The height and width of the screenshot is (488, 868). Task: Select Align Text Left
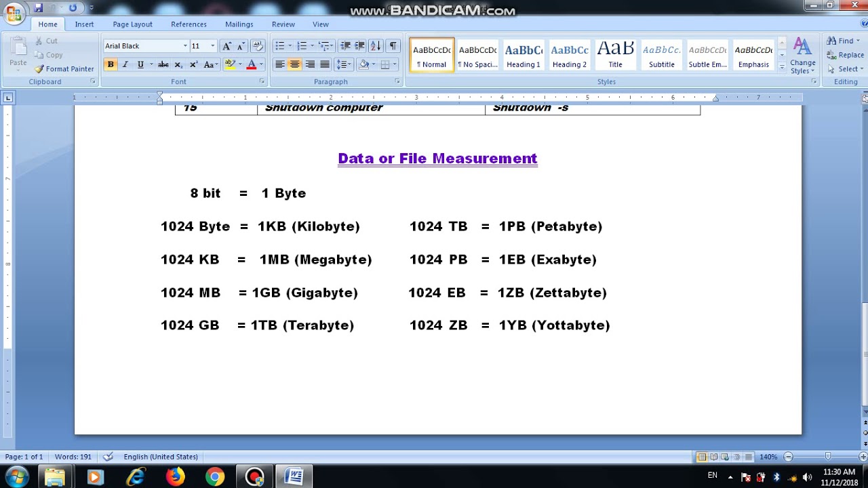279,64
